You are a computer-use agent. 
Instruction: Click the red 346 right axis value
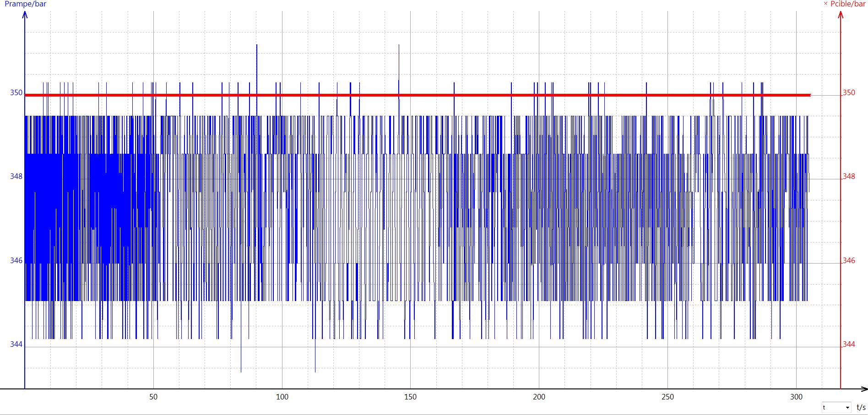849,261
